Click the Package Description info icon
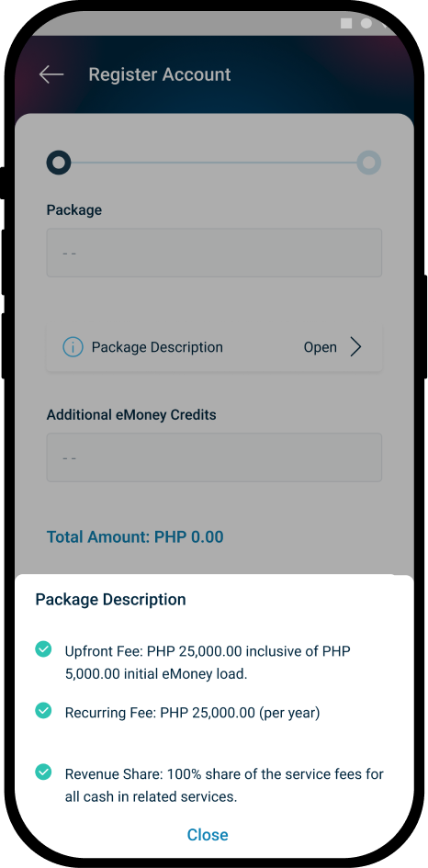The height and width of the screenshot is (868, 428). click(x=73, y=347)
